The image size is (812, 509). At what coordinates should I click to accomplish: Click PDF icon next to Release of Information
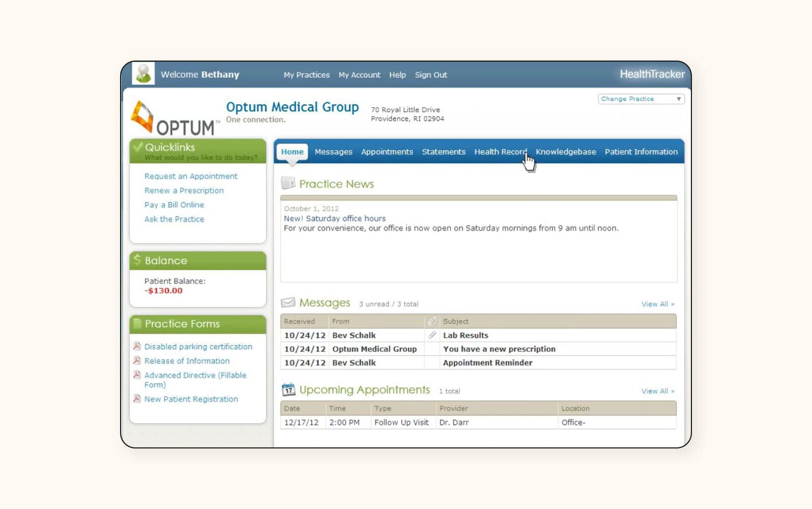coord(137,360)
